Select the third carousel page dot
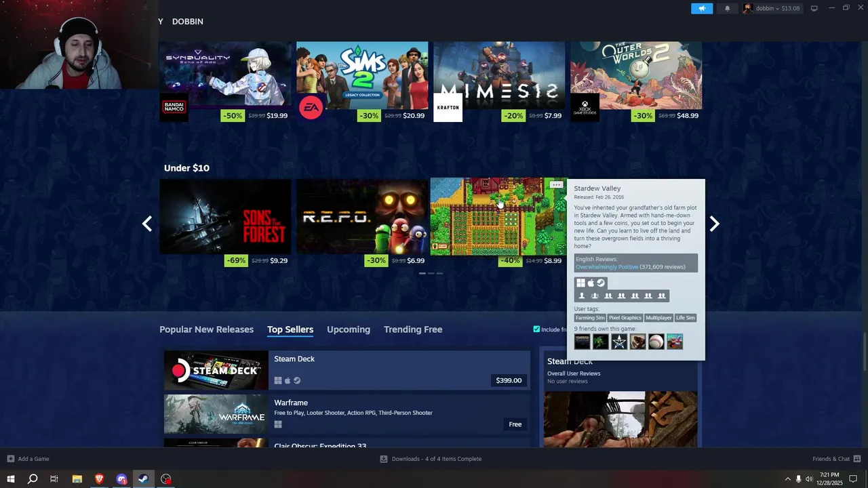Viewport: 868px width, 488px height. click(x=439, y=273)
